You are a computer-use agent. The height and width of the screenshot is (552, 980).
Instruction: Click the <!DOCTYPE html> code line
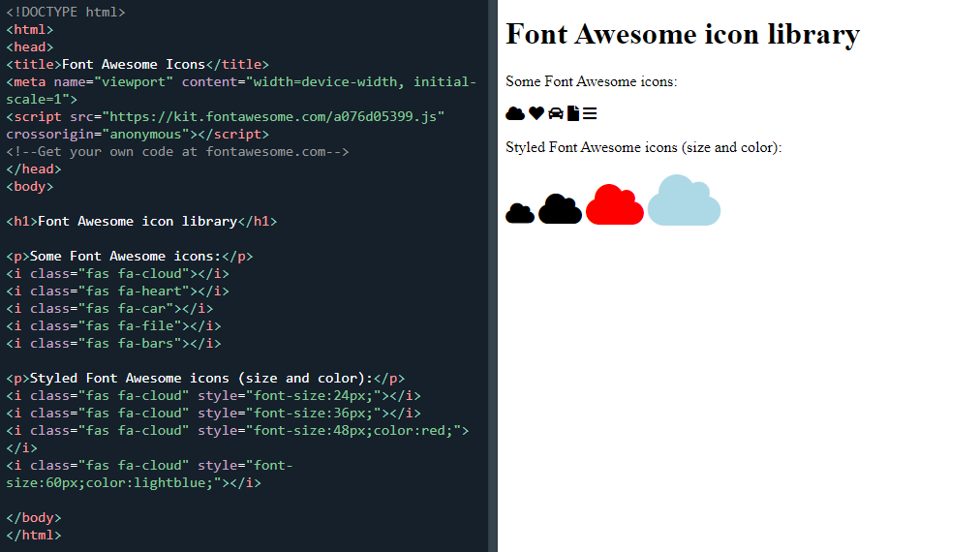tap(66, 12)
